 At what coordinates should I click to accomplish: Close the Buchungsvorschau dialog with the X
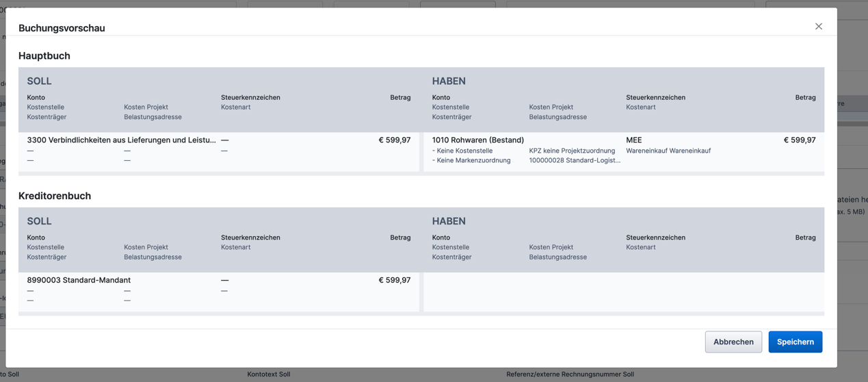coord(818,27)
